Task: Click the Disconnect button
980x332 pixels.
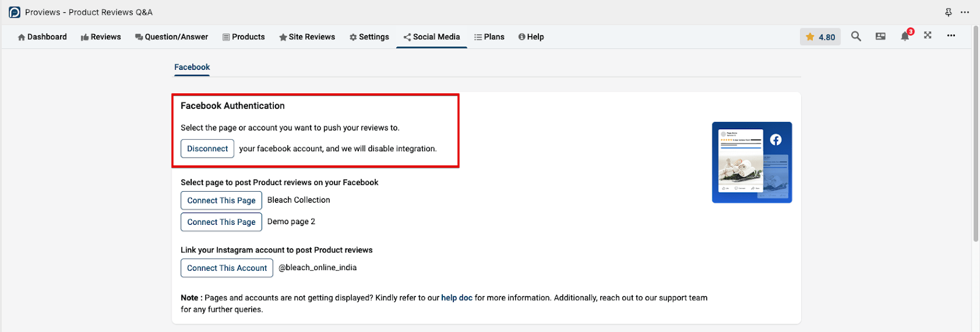Action: coord(207,149)
